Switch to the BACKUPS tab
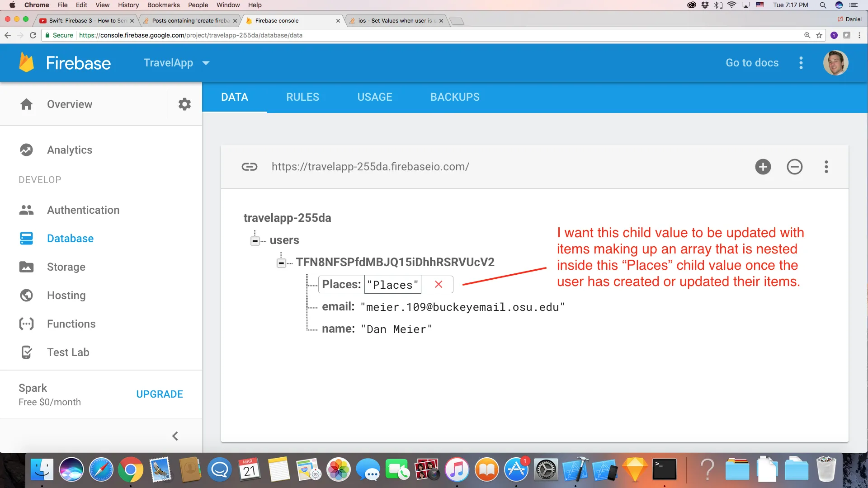The image size is (868, 488). point(454,97)
